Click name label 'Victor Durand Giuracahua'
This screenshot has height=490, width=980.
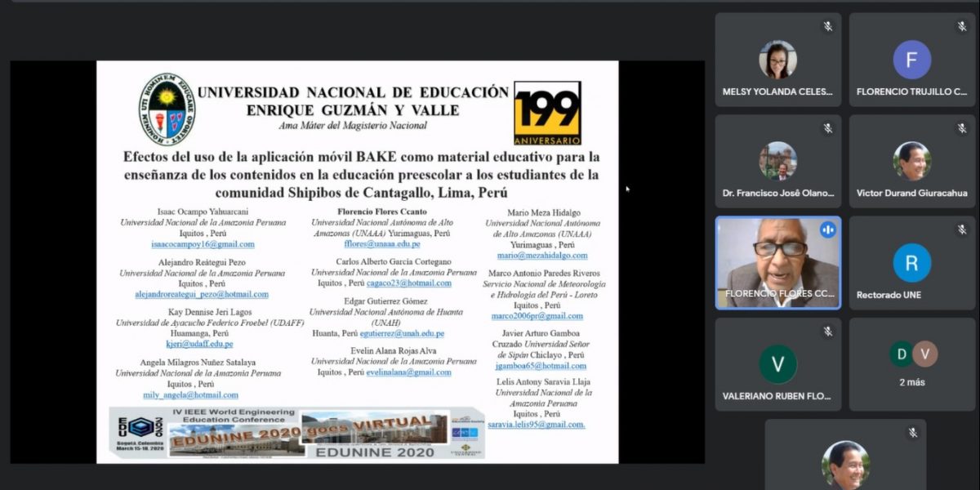(911, 194)
